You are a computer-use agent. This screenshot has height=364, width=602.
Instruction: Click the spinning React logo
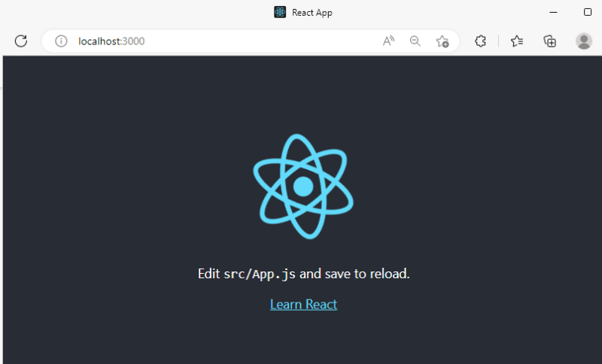pyautogui.click(x=303, y=187)
